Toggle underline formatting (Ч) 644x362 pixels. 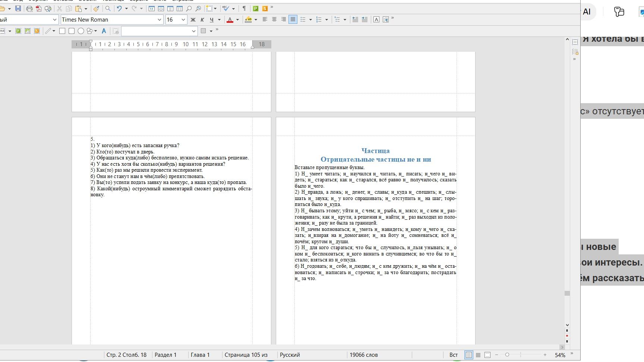tap(212, 19)
